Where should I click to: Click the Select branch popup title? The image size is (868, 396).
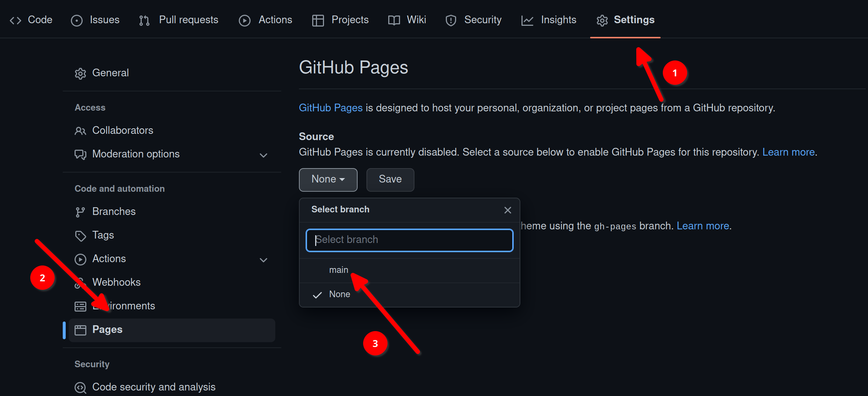[x=340, y=209]
